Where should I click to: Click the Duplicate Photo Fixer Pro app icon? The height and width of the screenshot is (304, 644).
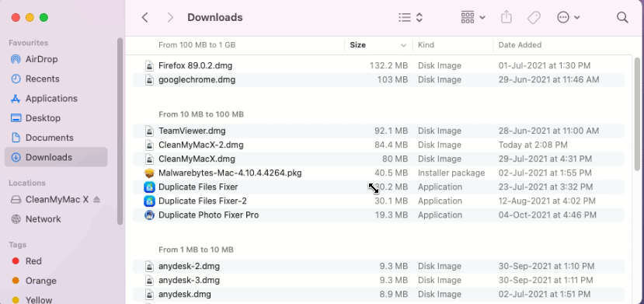click(149, 215)
